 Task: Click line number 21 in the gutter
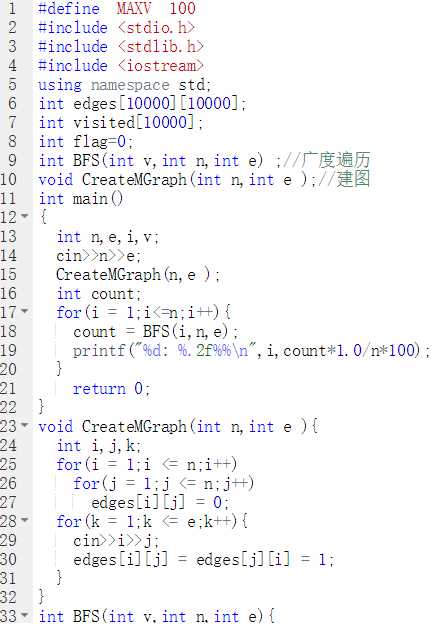coord(8,389)
